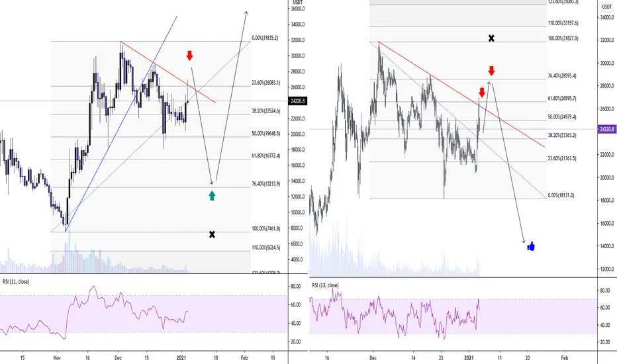Click 20.00 on the right RSI scale

pos(605,342)
